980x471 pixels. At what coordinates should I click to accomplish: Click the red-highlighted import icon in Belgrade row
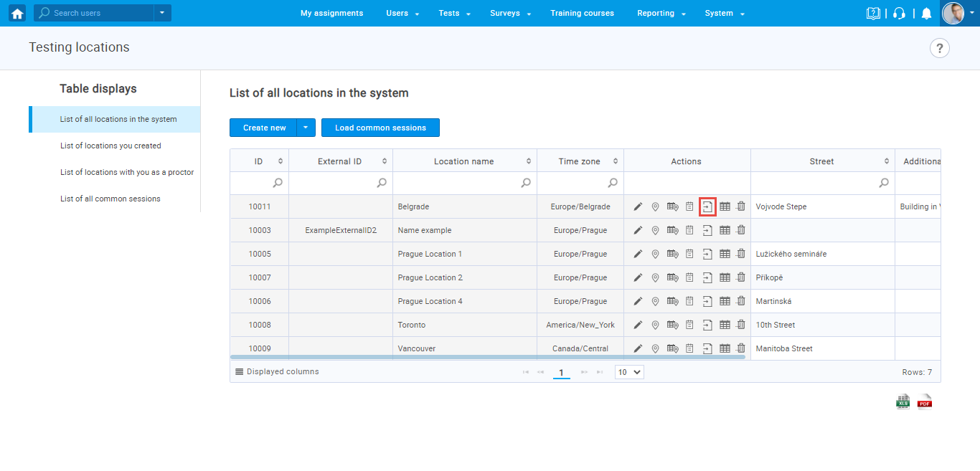point(707,207)
